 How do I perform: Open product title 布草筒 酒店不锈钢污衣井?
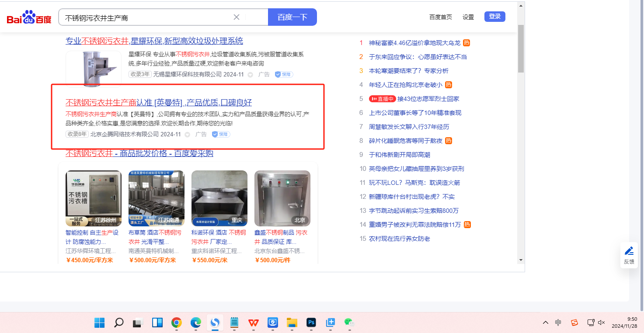[155, 237]
